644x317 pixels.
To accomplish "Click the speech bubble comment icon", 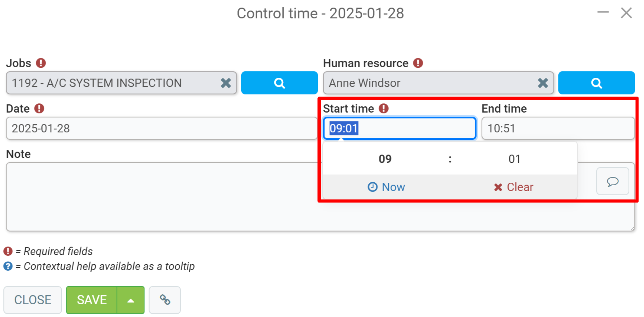I will (612, 181).
